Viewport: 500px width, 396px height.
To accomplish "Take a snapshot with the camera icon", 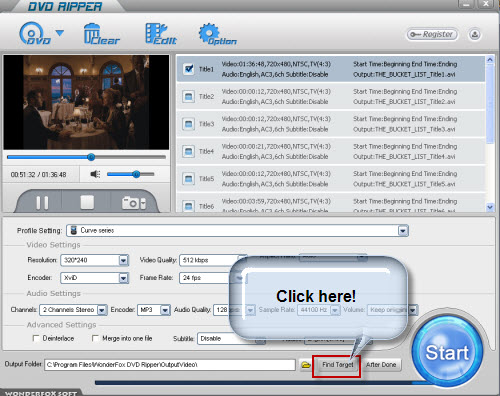I will tap(134, 203).
